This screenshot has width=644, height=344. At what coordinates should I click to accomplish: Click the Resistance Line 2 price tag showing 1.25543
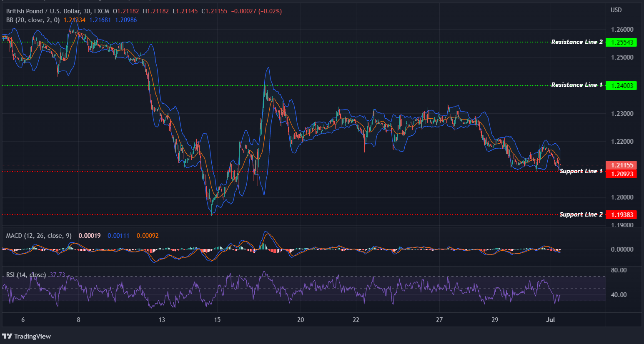(621, 42)
